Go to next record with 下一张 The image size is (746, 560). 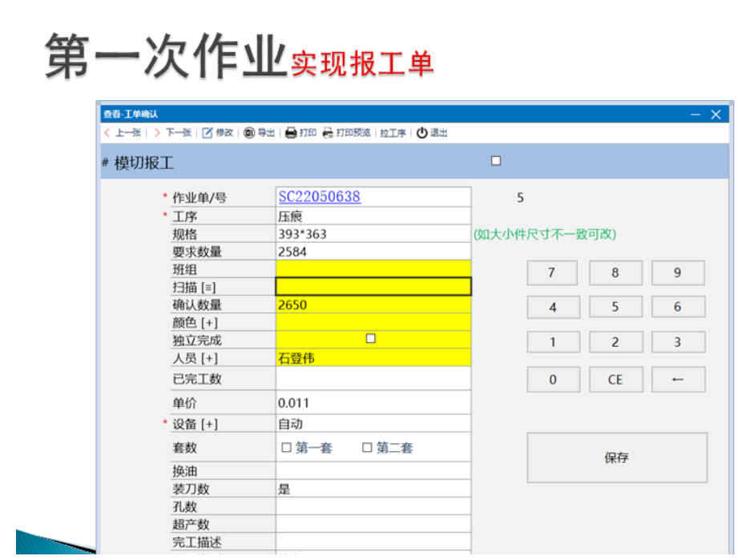(x=157, y=133)
